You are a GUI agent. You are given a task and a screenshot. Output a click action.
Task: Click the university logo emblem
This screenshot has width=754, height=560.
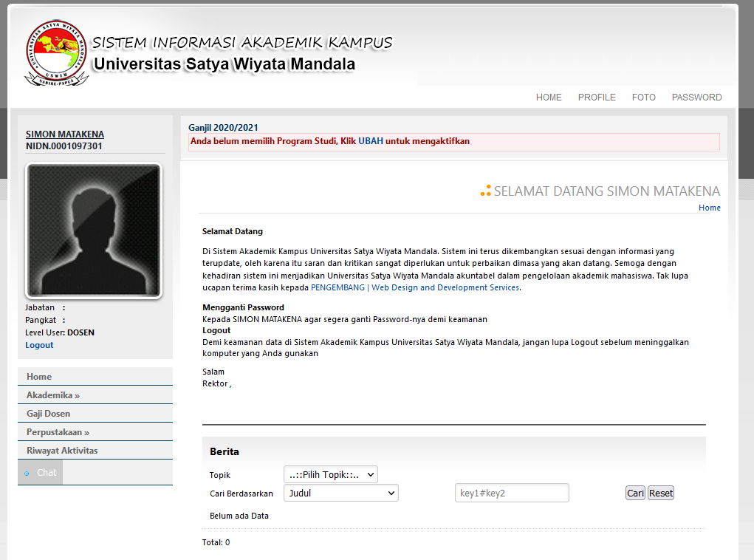click(x=56, y=52)
